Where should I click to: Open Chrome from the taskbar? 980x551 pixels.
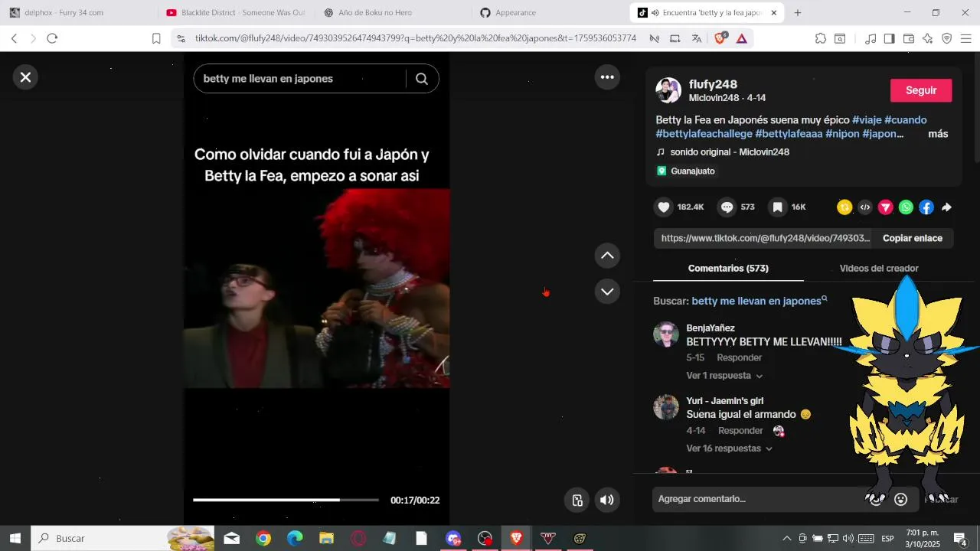point(263,539)
